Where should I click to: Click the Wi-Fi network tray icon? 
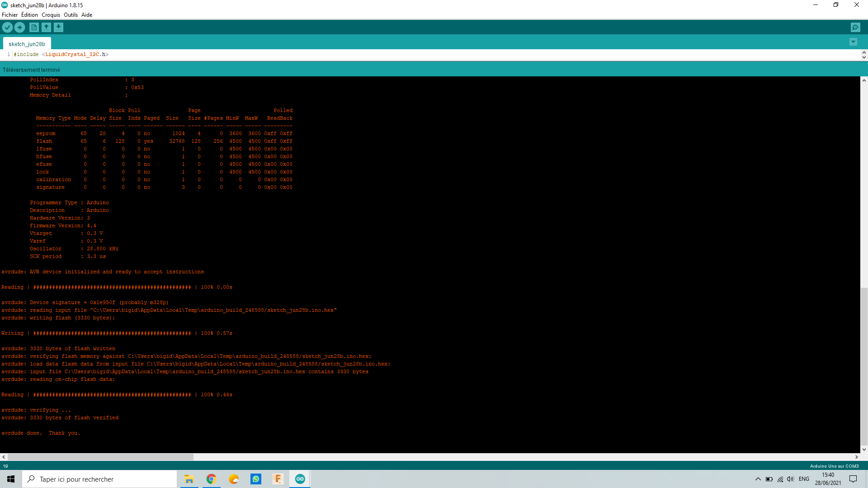[780, 479]
